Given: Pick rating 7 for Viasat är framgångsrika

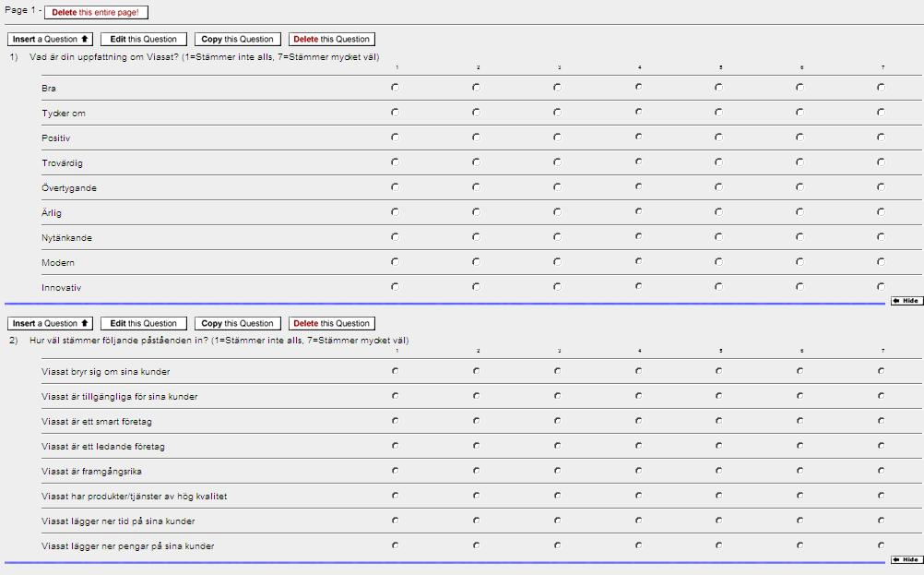Looking at the screenshot, I should tap(881, 471).
